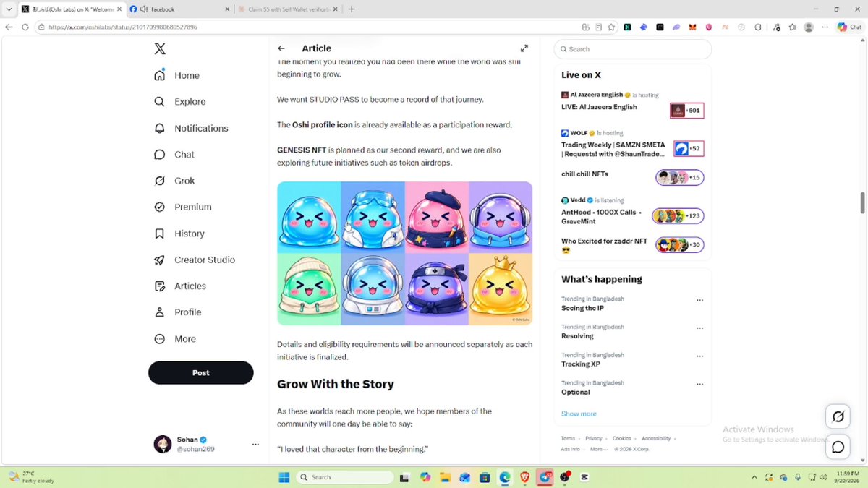The image size is (868, 488).
Task: Open the floating Grok button
Action: tap(838, 416)
